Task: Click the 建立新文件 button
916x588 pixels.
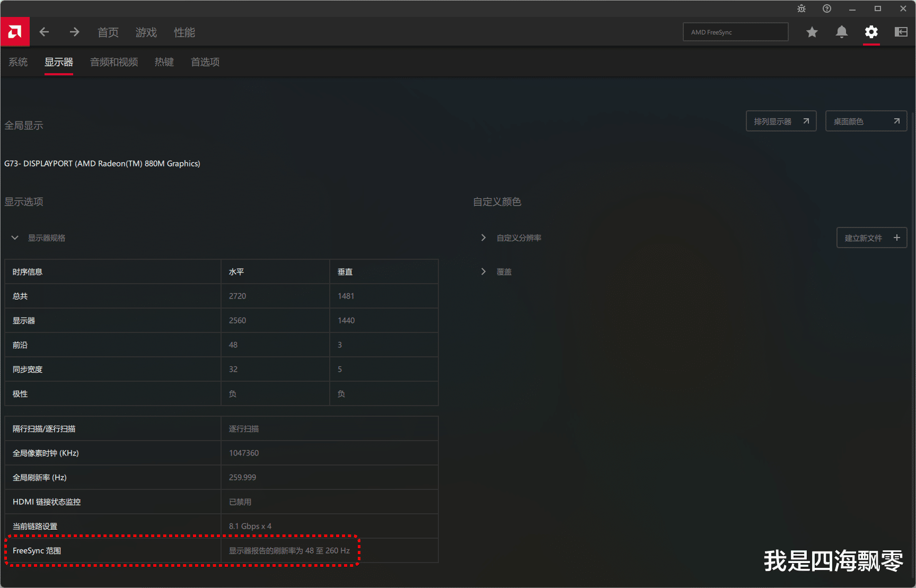Action: click(x=871, y=238)
